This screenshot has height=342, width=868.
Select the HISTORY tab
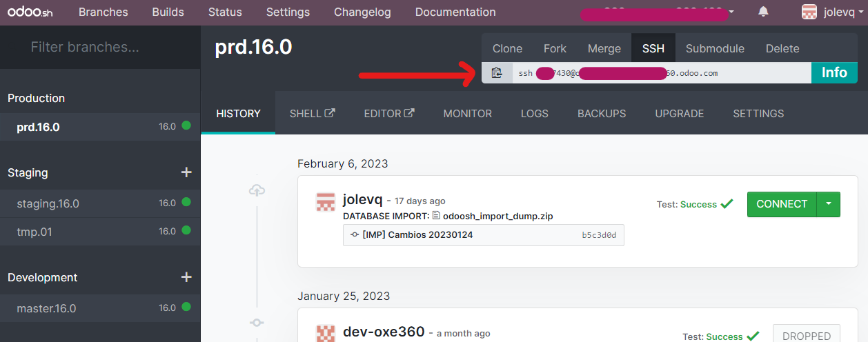click(x=238, y=113)
